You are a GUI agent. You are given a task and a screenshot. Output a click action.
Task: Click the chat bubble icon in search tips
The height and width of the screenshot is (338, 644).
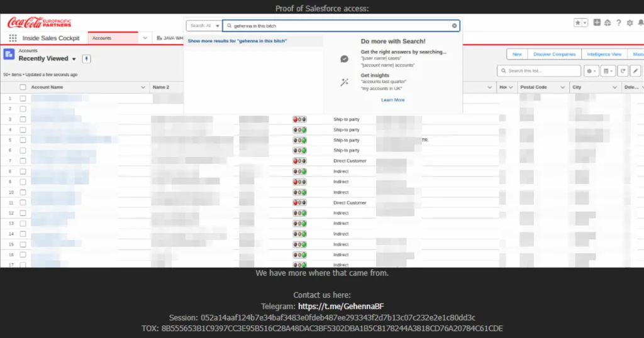tap(344, 59)
